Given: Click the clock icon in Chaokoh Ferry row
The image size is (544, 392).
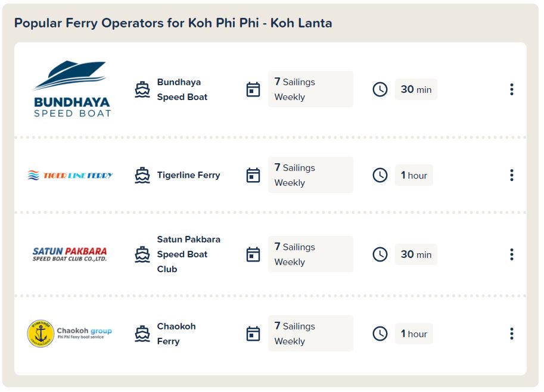Looking at the screenshot, I should pos(380,334).
